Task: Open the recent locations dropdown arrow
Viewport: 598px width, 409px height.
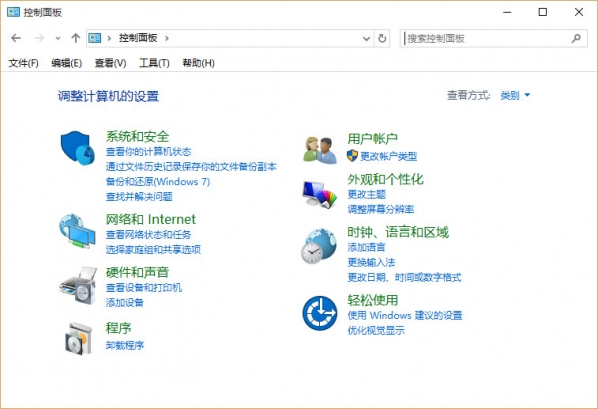Action: [x=58, y=38]
